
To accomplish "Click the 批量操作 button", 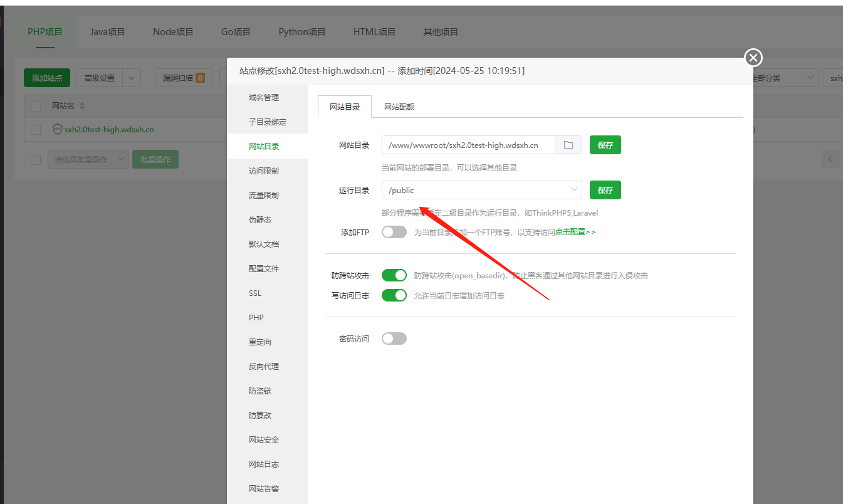I will [x=155, y=159].
